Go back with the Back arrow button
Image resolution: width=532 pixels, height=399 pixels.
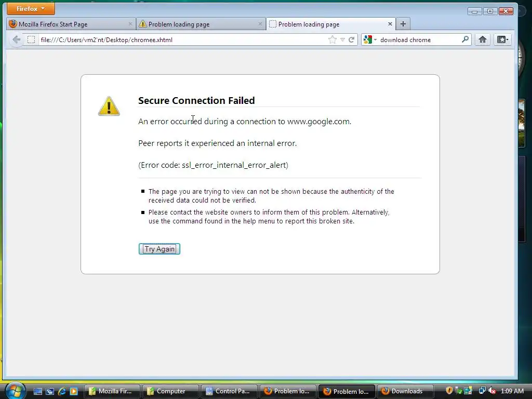point(16,39)
